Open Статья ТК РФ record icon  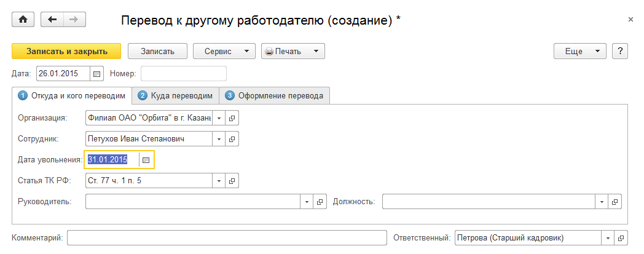tap(232, 181)
